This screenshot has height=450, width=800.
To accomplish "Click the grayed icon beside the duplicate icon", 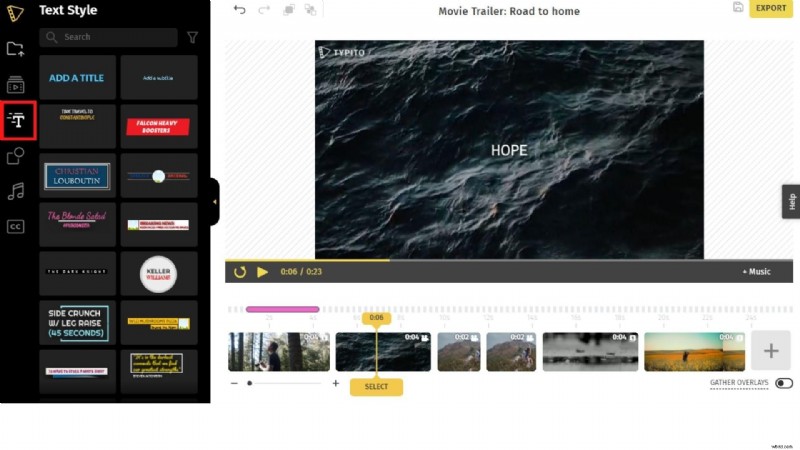I will (310, 10).
